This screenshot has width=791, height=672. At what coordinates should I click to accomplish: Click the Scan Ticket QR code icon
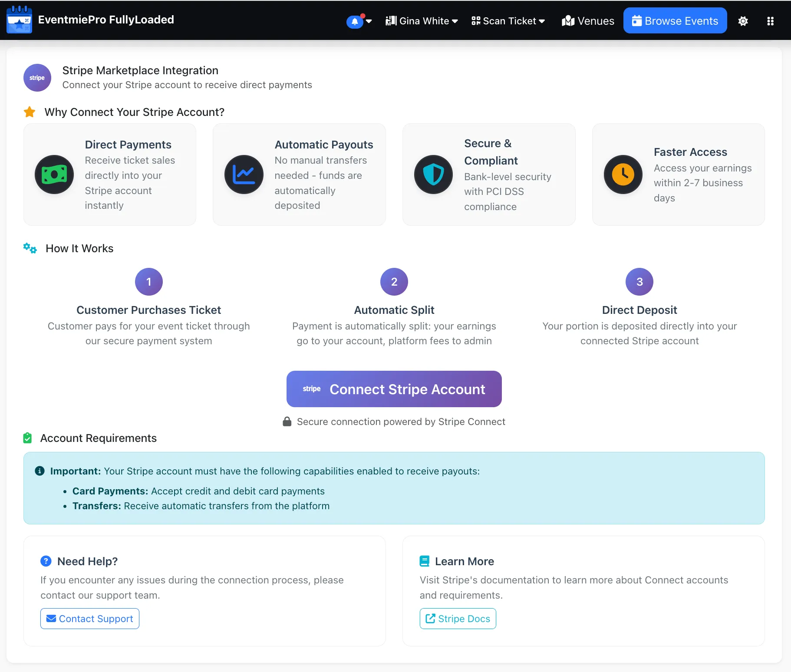point(476,21)
